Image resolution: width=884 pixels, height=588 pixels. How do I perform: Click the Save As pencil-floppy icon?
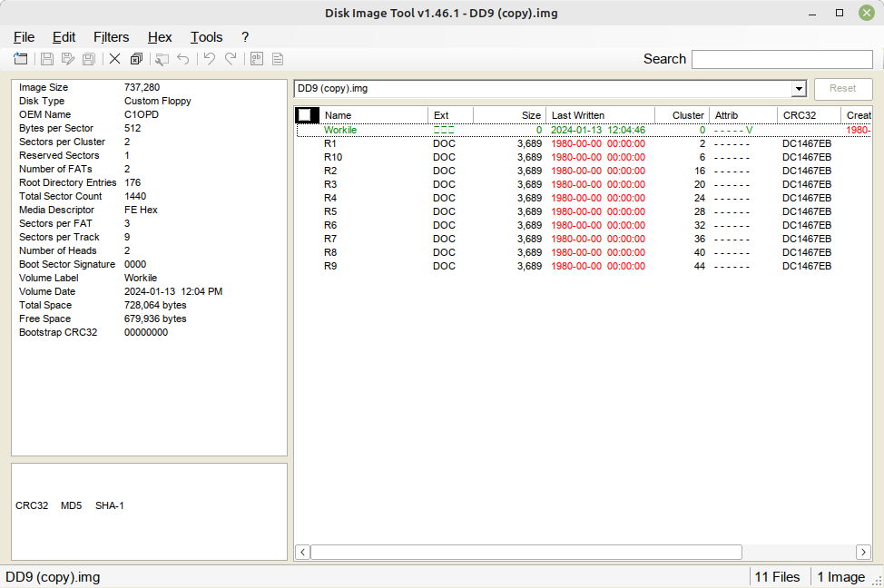[x=68, y=59]
